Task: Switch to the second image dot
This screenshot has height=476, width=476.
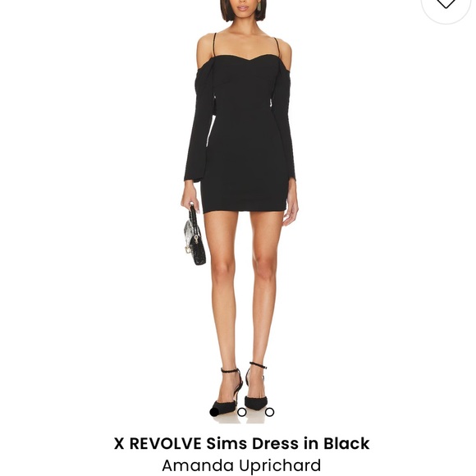Action: pyautogui.click(x=241, y=412)
